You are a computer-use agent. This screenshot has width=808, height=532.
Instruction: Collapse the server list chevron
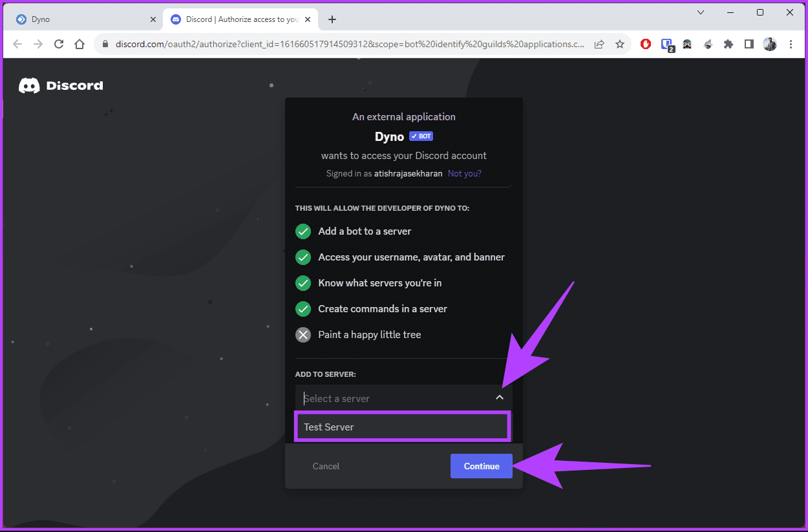(500, 398)
